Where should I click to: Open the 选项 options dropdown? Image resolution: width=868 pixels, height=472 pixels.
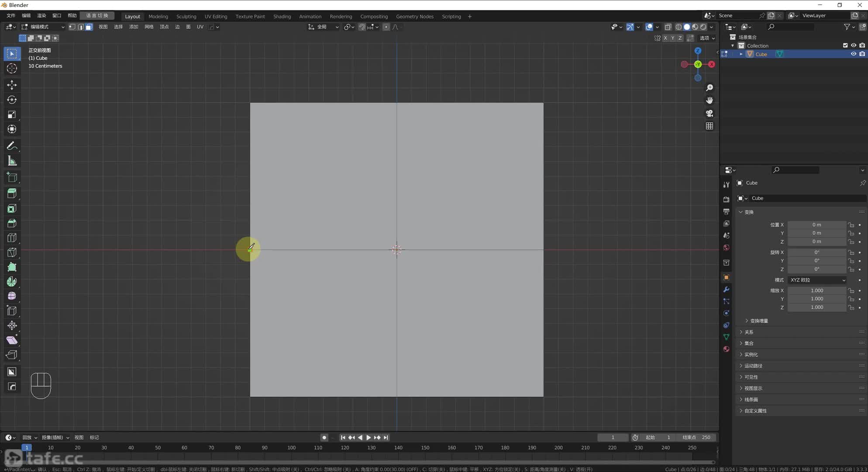point(707,38)
